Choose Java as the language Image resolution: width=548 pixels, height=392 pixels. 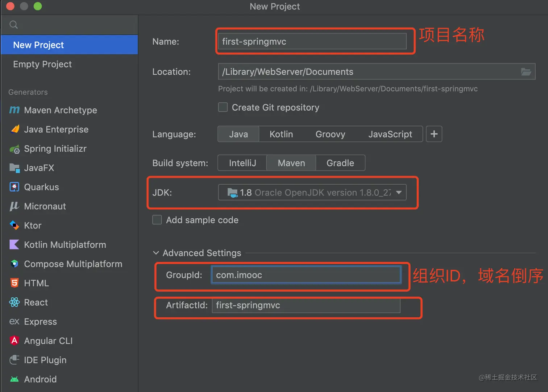pos(238,134)
